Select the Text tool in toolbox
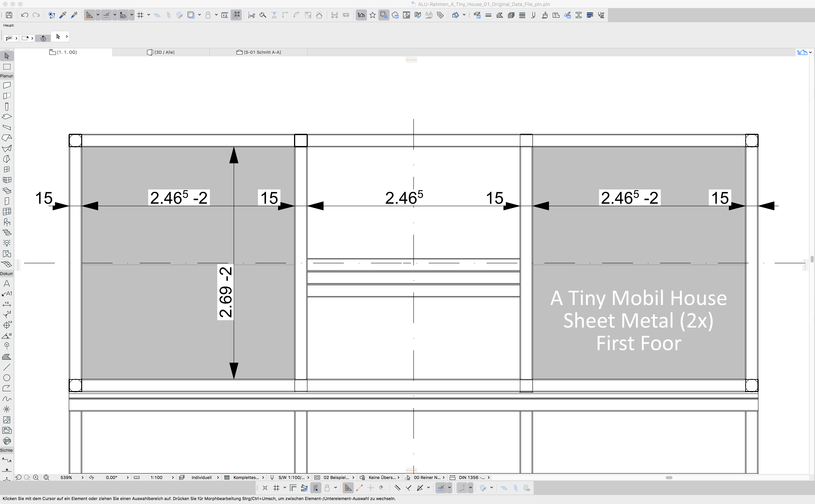 7,283
